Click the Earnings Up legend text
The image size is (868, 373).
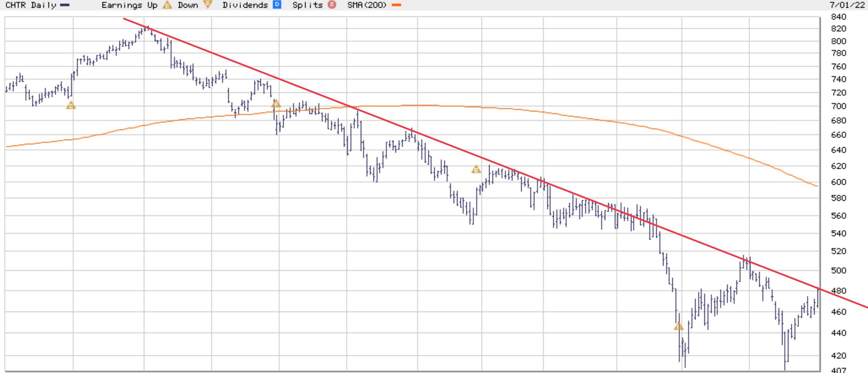pos(129,5)
